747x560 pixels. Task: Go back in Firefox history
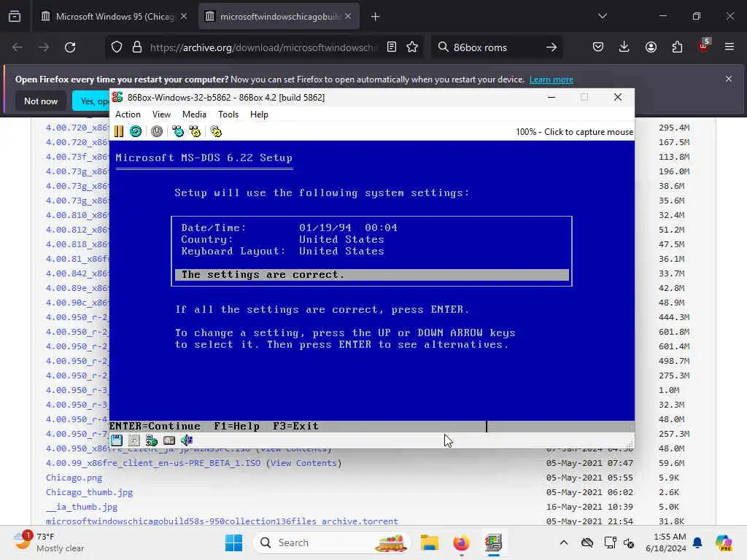coord(18,47)
